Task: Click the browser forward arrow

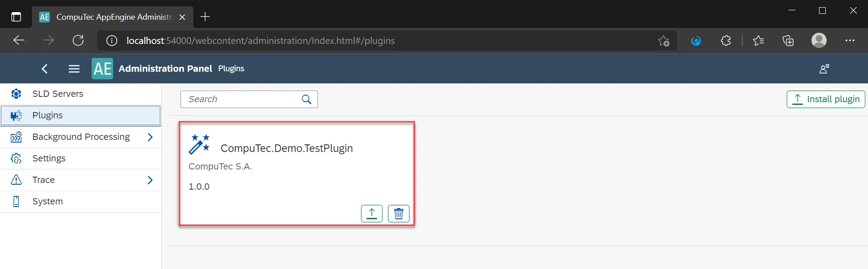Action: pyautogui.click(x=48, y=40)
